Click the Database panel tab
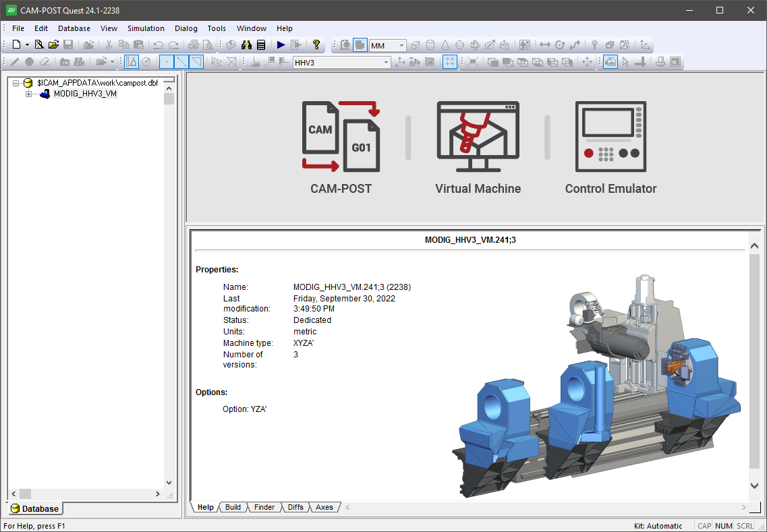Screen dimensions: 767x532 point(34,508)
